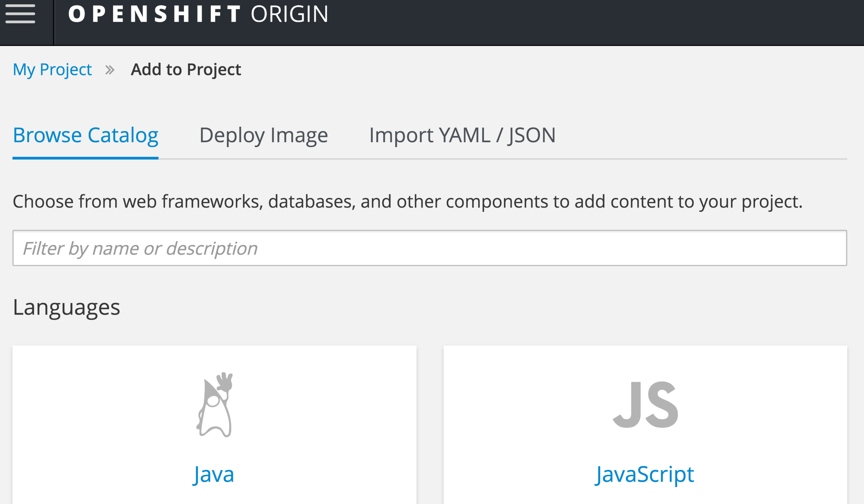Viewport: 864px width, 504px height.
Task: Open the JavaScript language link
Action: (x=645, y=474)
